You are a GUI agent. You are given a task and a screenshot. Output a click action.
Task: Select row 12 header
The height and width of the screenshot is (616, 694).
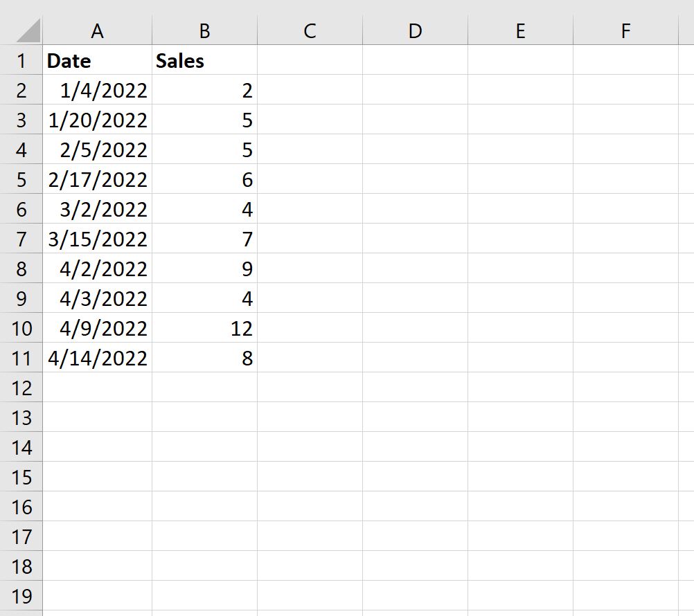coord(21,388)
